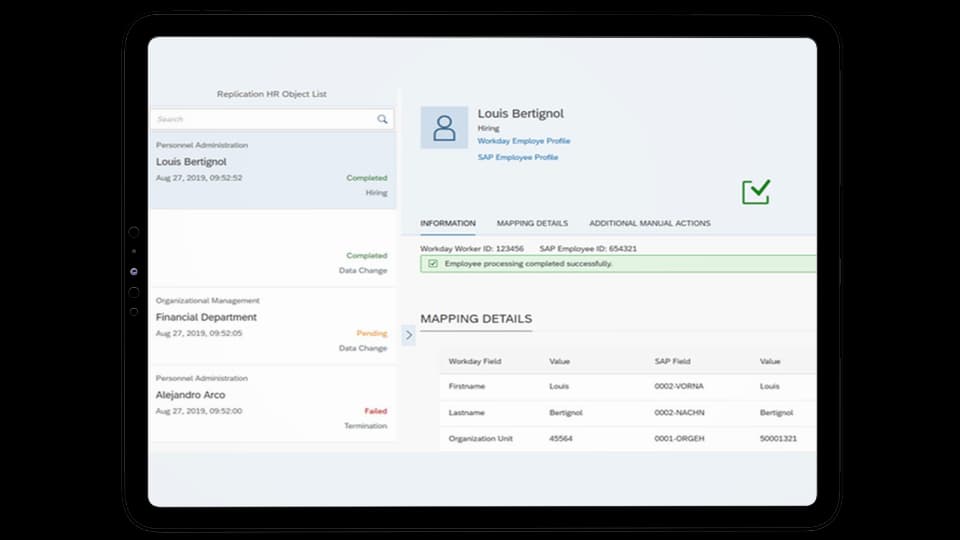Click the Workday Field column header
Image resolution: width=960 pixels, height=540 pixels.
[475, 361]
